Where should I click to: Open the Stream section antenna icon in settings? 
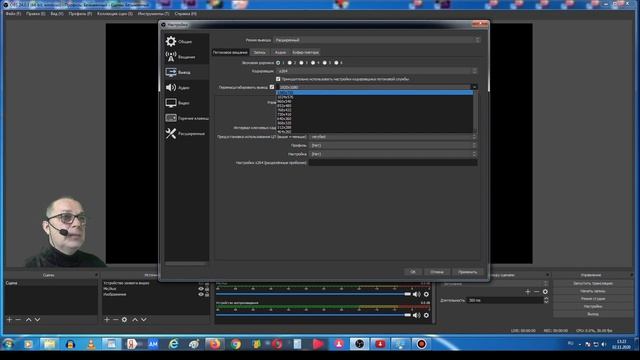[x=171, y=56]
